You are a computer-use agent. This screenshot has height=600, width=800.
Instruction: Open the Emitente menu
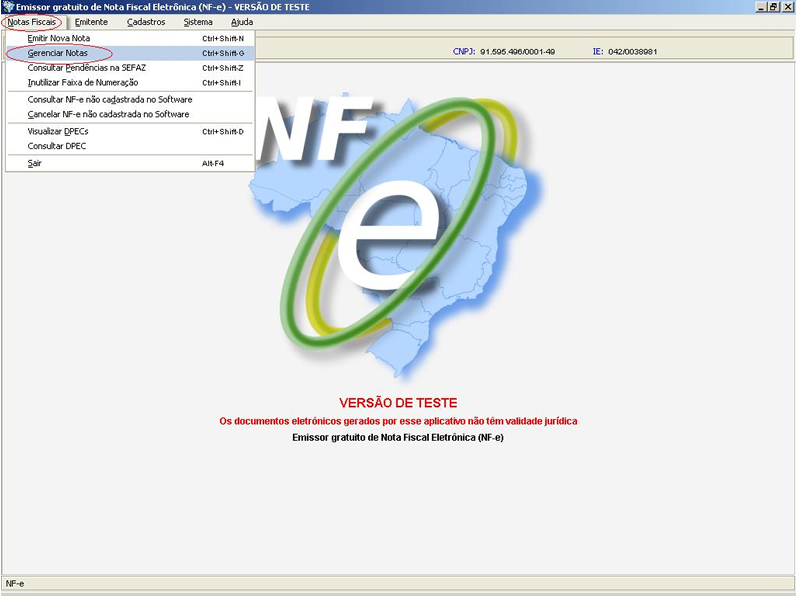tap(91, 22)
